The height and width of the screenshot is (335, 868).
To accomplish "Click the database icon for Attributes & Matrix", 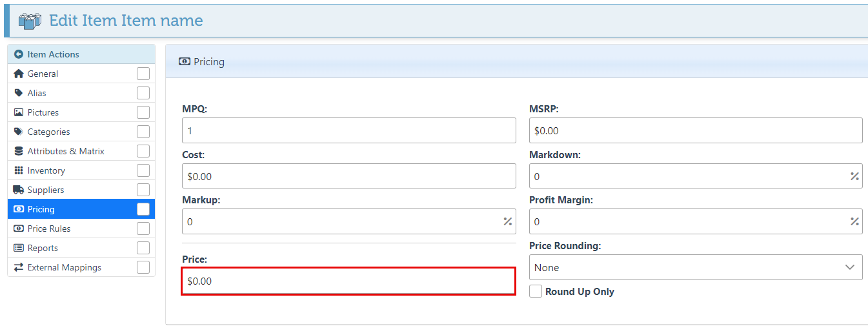I will click(19, 151).
